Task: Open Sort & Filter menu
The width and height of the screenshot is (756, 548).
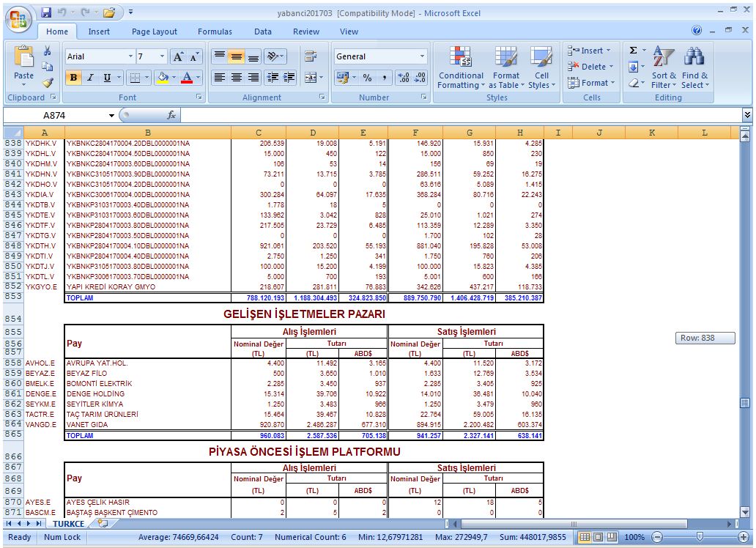Action: (664, 67)
